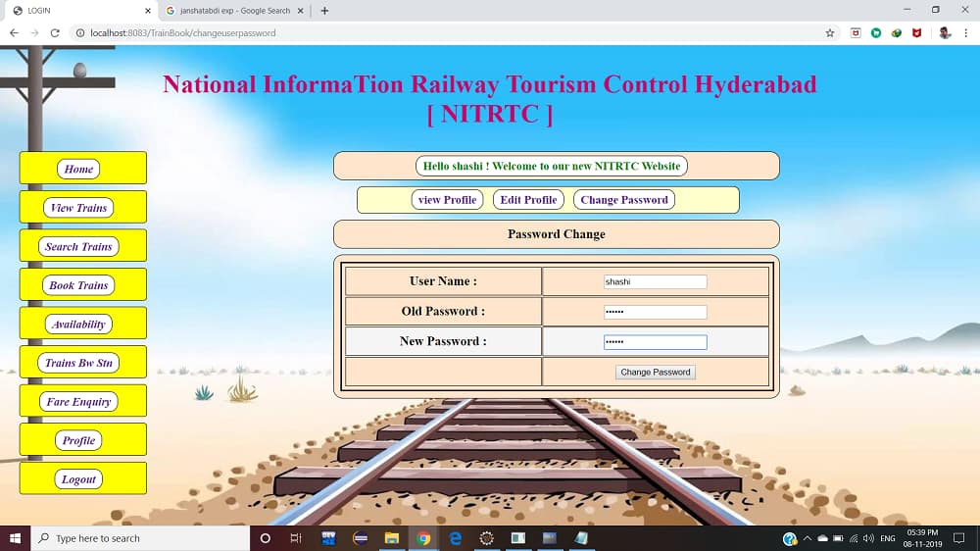The width and height of the screenshot is (980, 551).
Task: Open Fare Enquiry from the sidebar
Action: pyautogui.click(x=78, y=401)
